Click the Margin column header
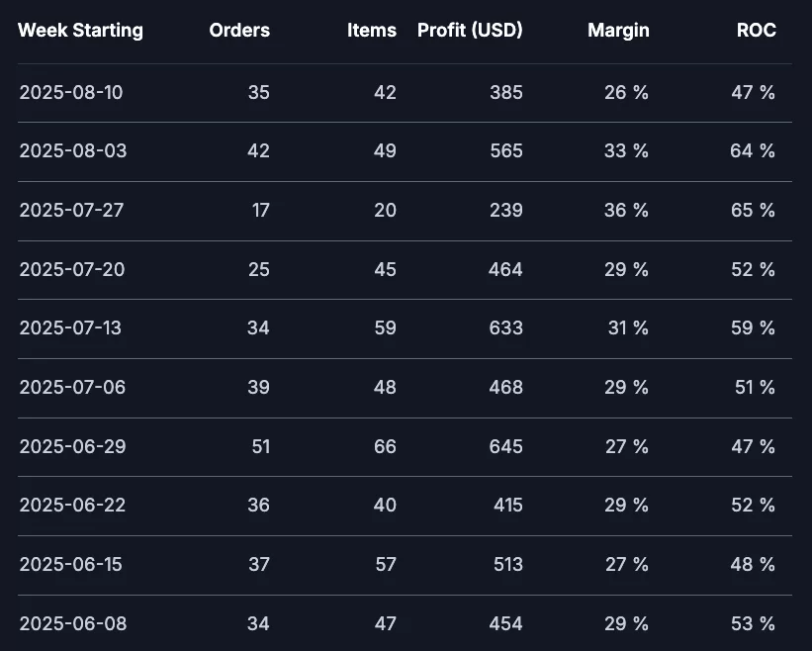 [x=618, y=30]
